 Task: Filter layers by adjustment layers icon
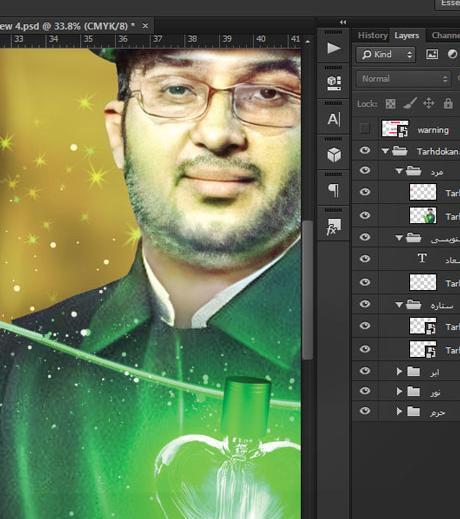[x=452, y=54]
